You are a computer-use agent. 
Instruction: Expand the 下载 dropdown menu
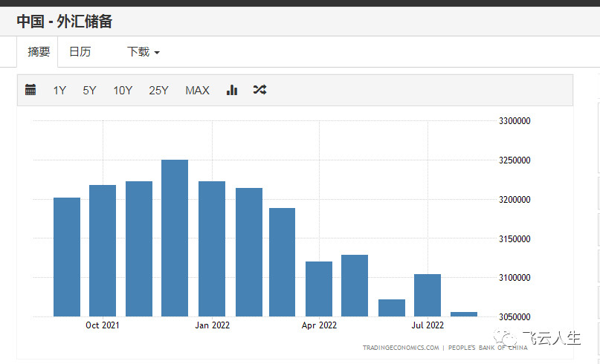point(143,51)
